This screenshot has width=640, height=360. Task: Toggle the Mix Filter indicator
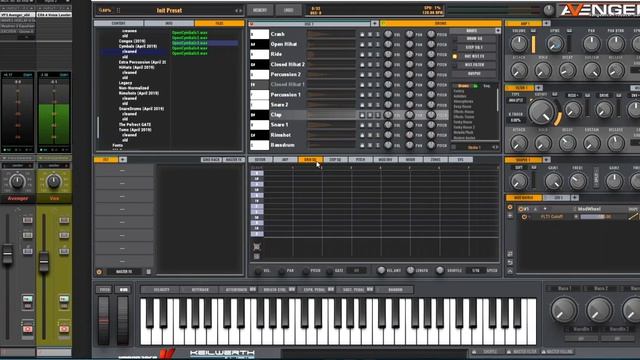(x=454, y=65)
